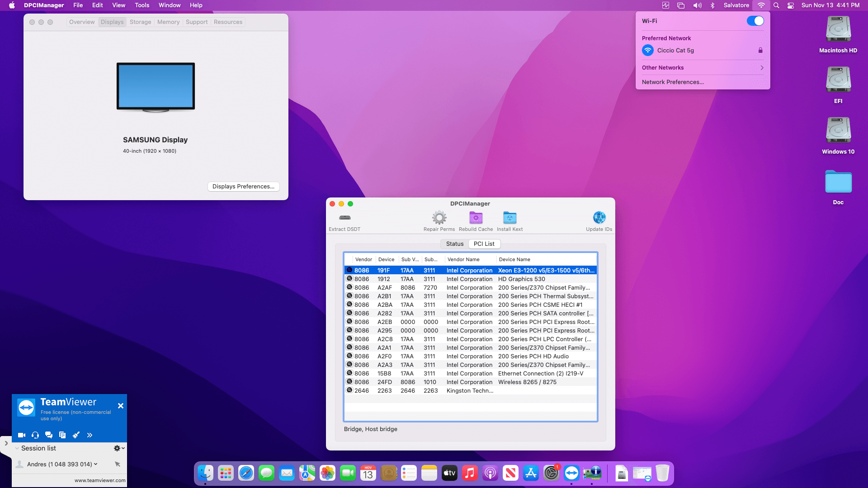
Task: Click the Bluetooth icon in the menu bar
Action: [x=712, y=5]
